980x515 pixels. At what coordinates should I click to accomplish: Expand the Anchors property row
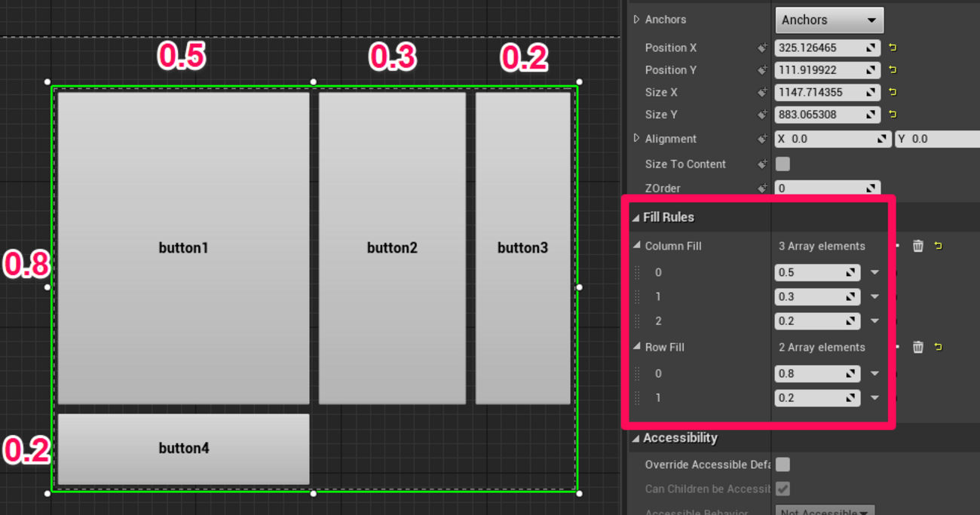(x=636, y=19)
